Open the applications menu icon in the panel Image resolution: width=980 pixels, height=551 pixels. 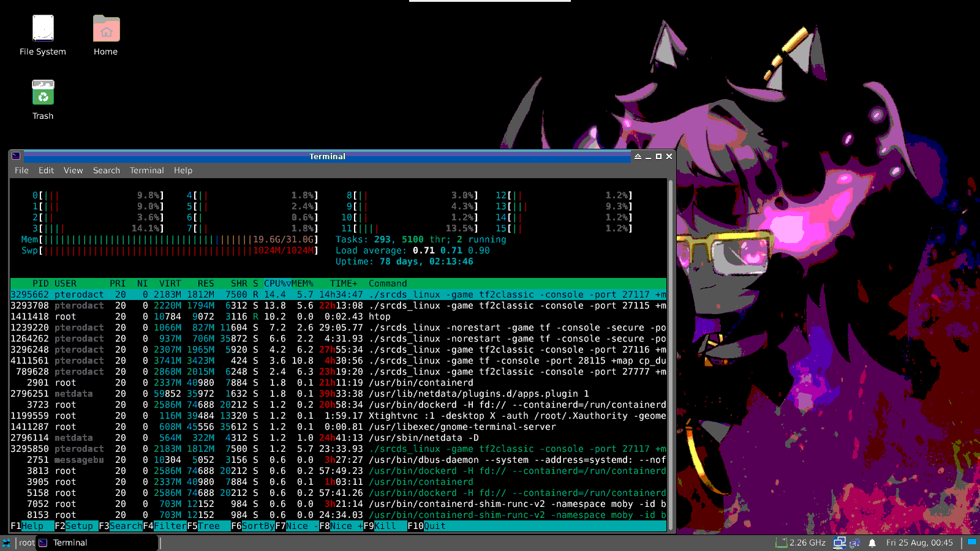point(6,542)
